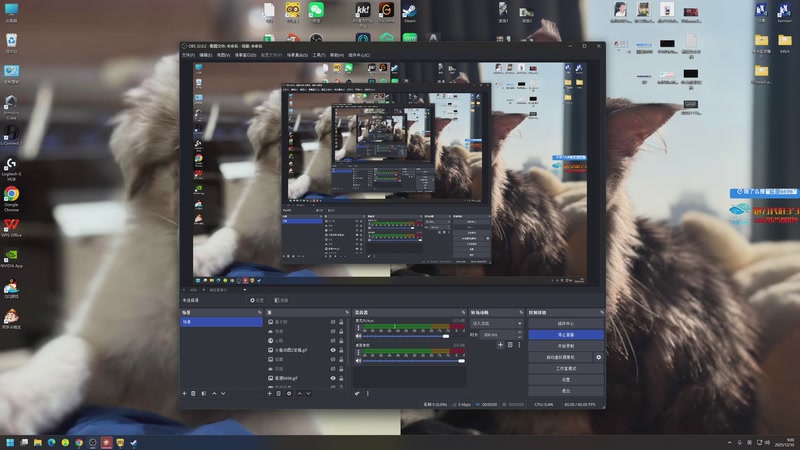Move source up with Sources up arrow
Image resolution: width=800 pixels, height=450 pixels.
[x=299, y=393]
